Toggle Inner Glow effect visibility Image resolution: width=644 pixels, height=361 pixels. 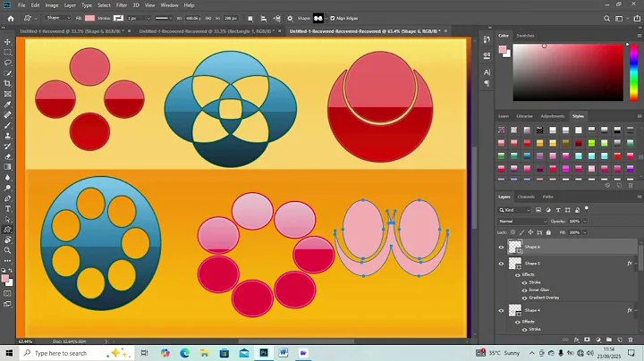point(524,290)
